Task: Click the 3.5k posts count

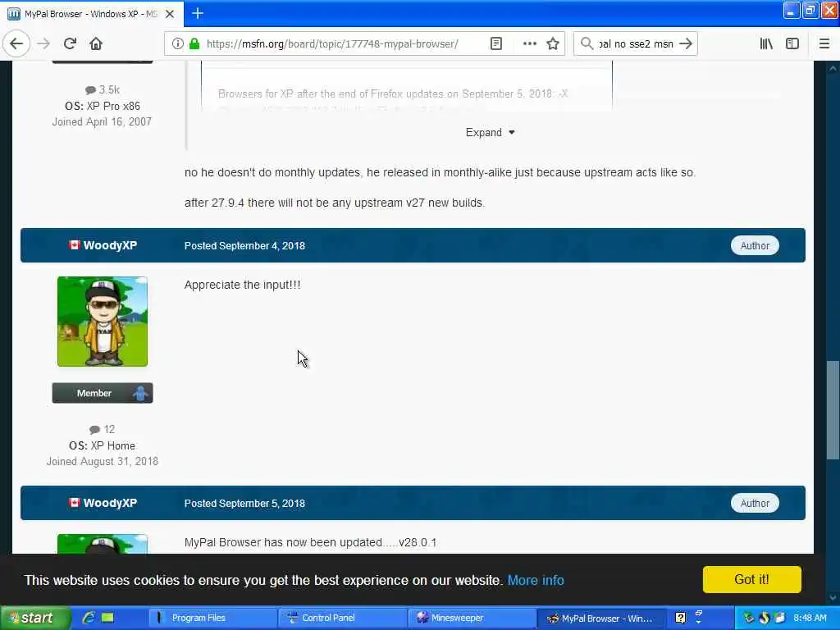Action: point(103,90)
